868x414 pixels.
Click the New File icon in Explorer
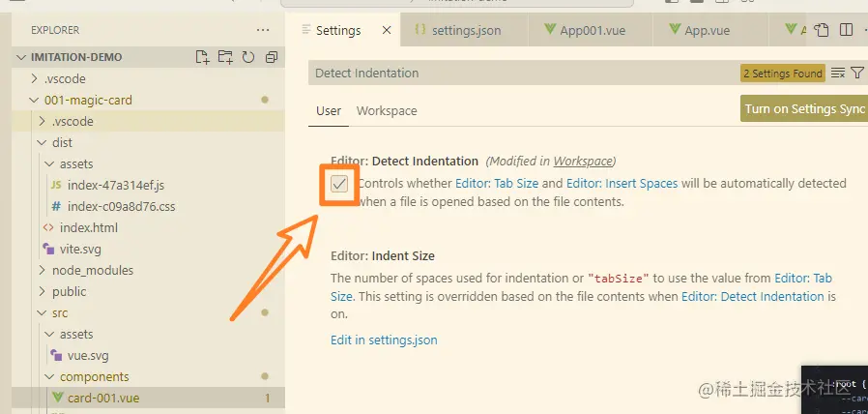pyautogui.click(x=202, y=57)
